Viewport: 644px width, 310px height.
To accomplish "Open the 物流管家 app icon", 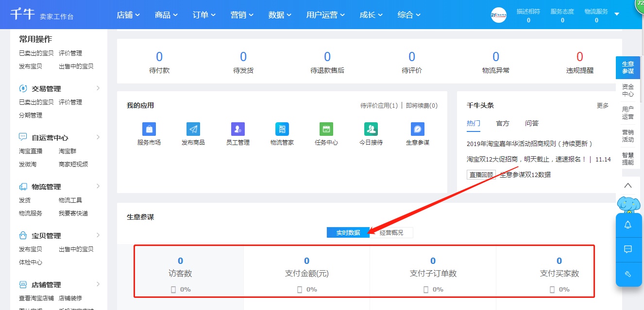I will point(282,129).
